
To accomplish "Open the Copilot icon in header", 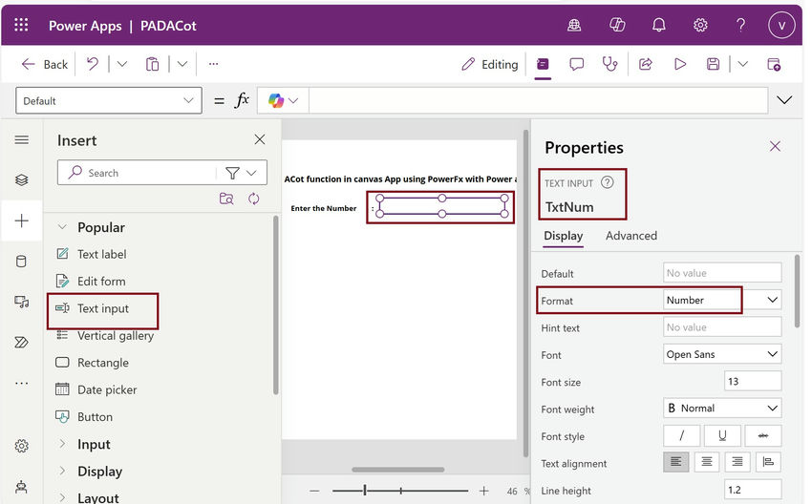I will click(617, 25).
